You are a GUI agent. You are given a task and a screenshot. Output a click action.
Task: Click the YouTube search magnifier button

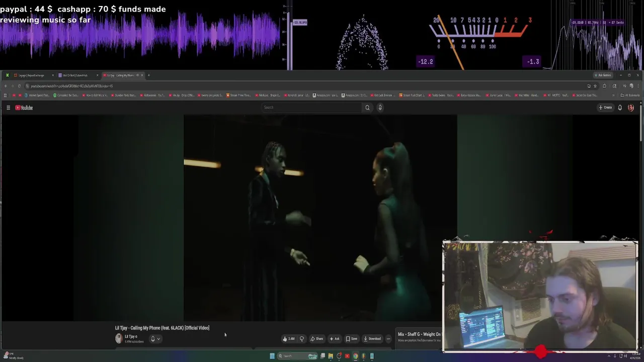click(367, 108)
